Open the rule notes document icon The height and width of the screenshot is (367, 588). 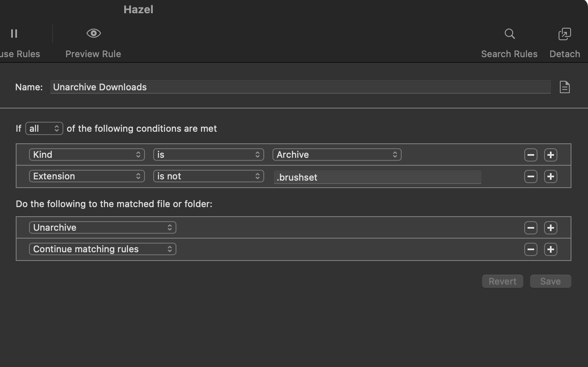pos(565,87)
